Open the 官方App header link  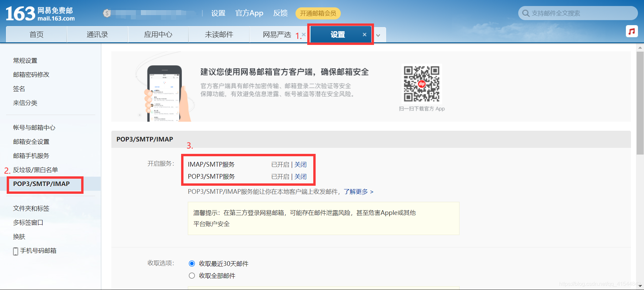249,13
